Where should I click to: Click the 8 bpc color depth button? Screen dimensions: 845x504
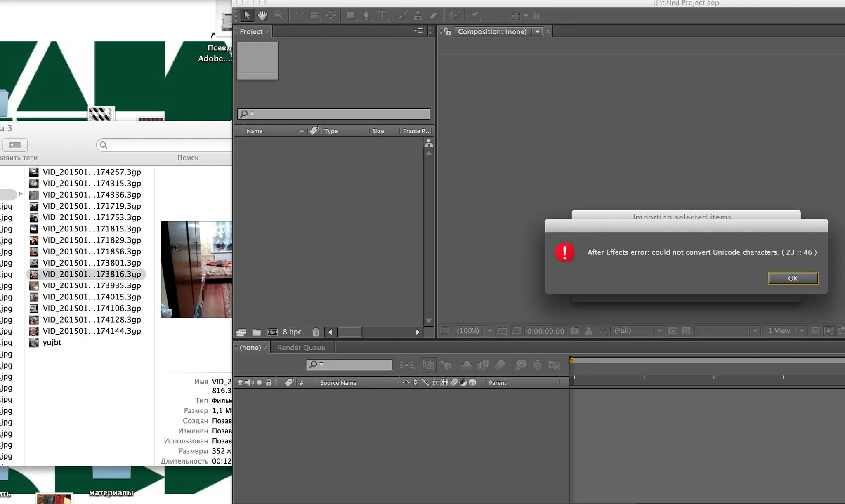[x=292, y=332]
